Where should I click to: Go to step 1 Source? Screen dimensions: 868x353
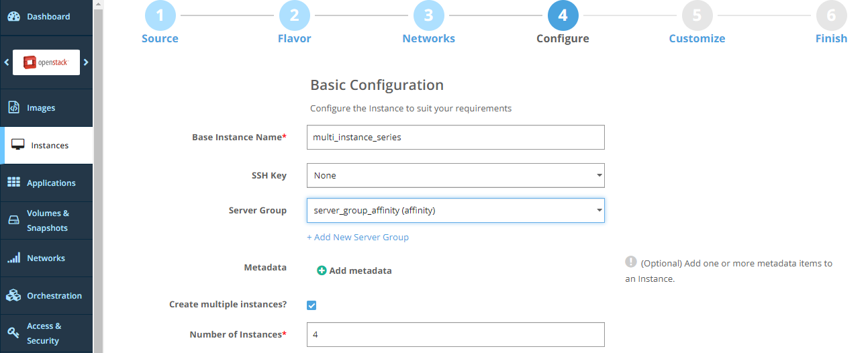160,15
